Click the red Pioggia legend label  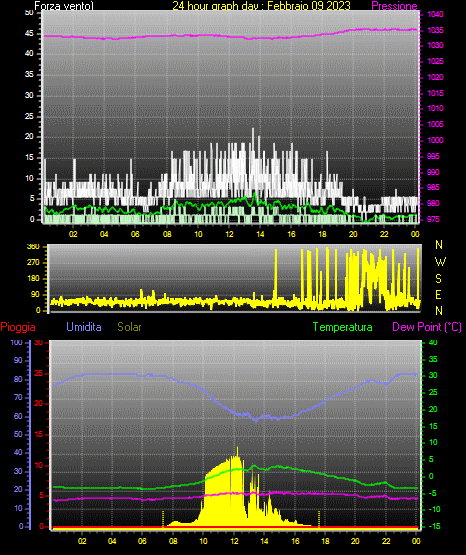click(18, 327)
